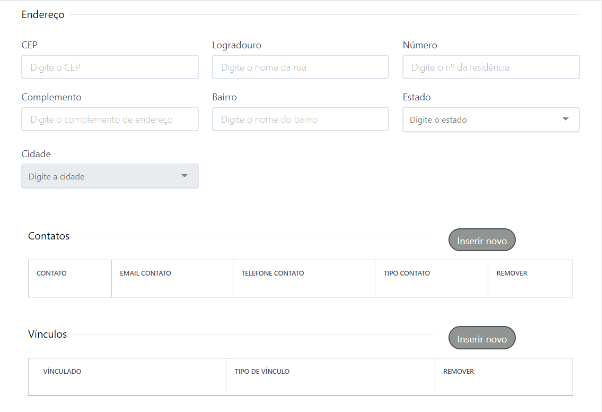
Task: Click Remover header in Contatos table
Action: [x=512, y=273]
